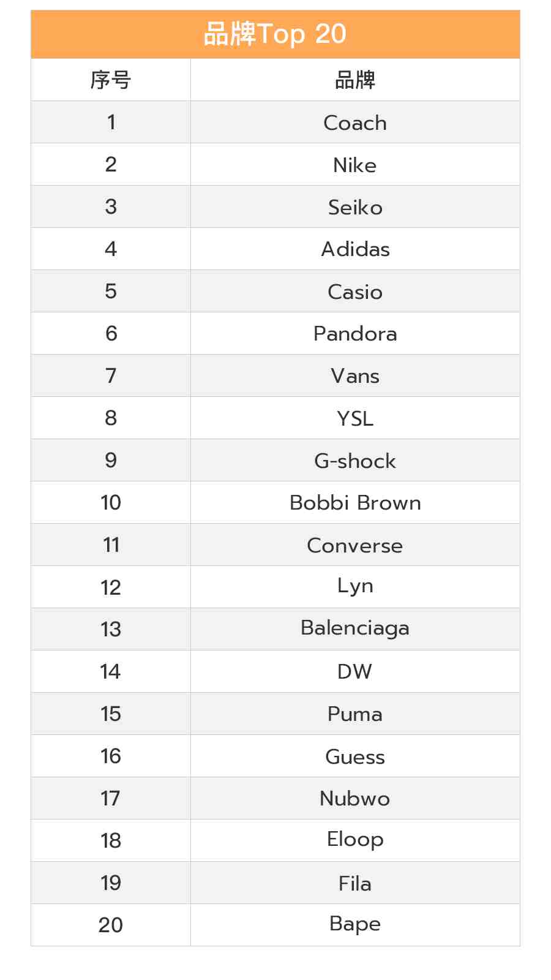Screen dimensions: 551x980
Task: Select the YSL entry
Action: (355, 418)
